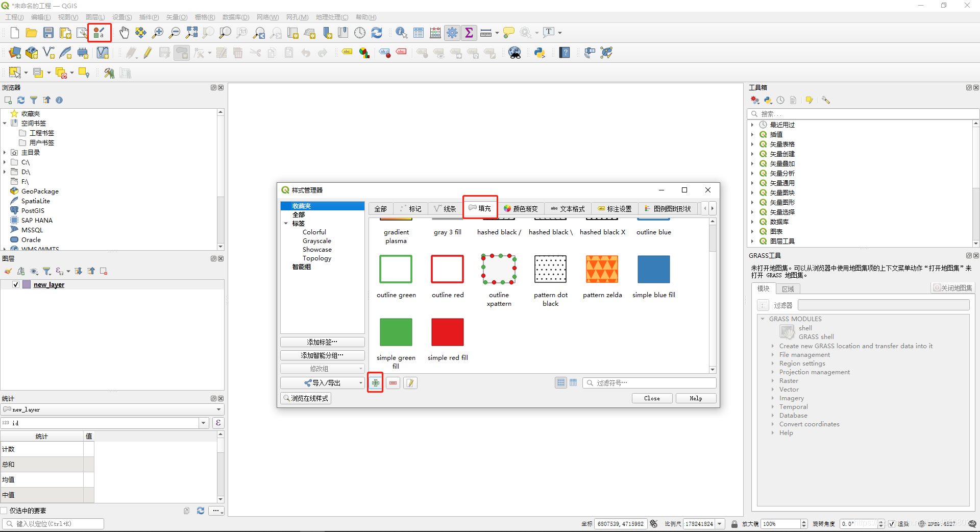Click the statistical summary sigma icon

[469, 33]
